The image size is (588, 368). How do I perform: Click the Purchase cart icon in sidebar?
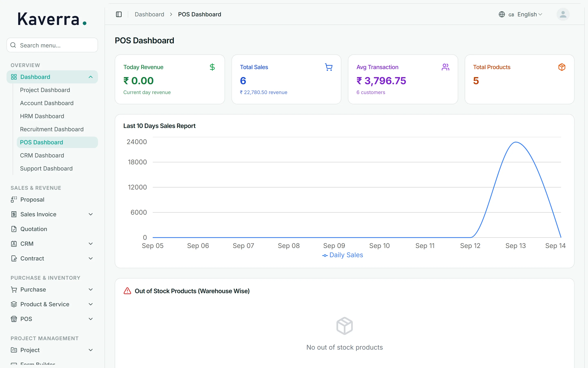[x=14, y=290]
